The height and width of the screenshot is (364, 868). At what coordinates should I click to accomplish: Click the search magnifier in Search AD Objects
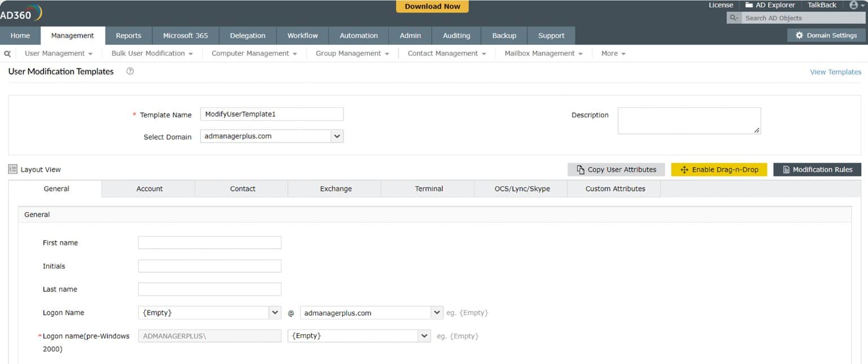click(x=734, y=18)
